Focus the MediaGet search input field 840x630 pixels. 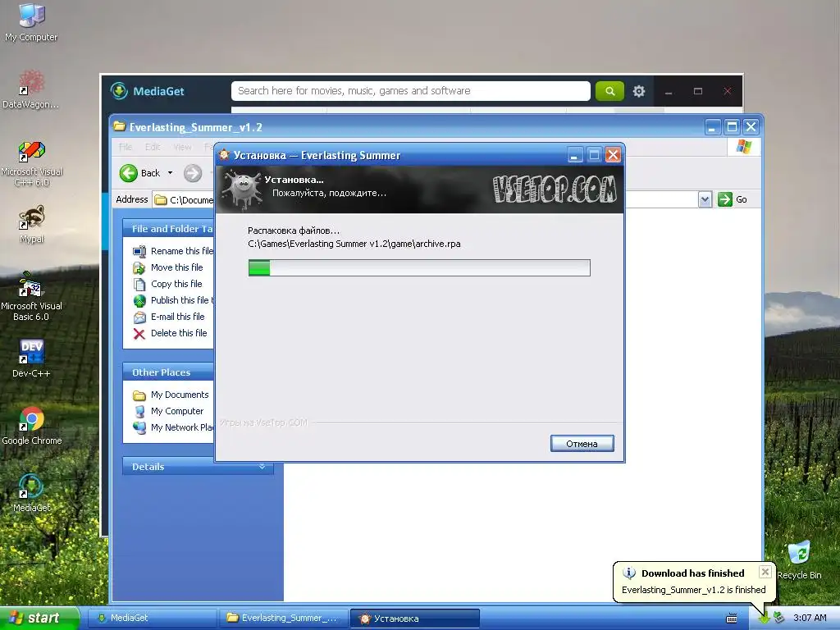tap(410, 91)
